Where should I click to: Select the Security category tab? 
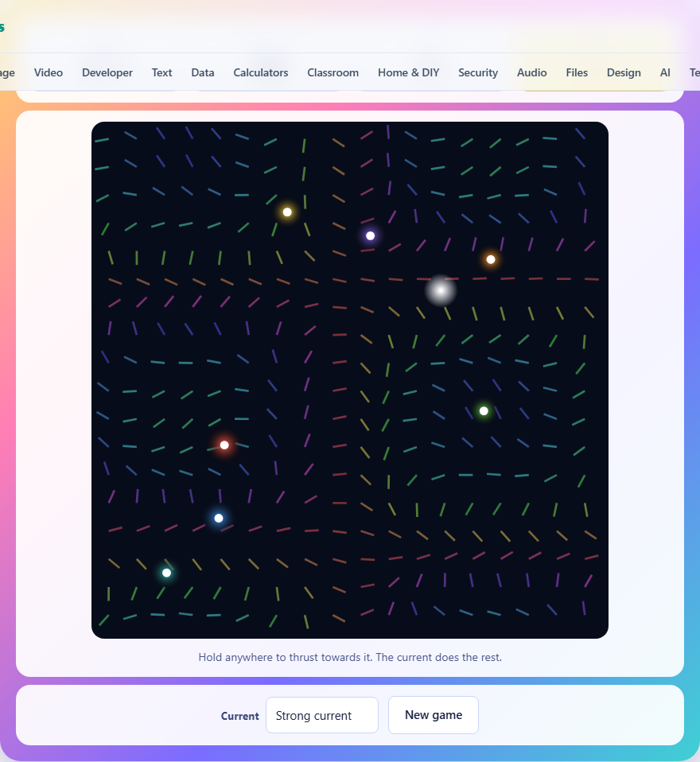coord(478,72)
